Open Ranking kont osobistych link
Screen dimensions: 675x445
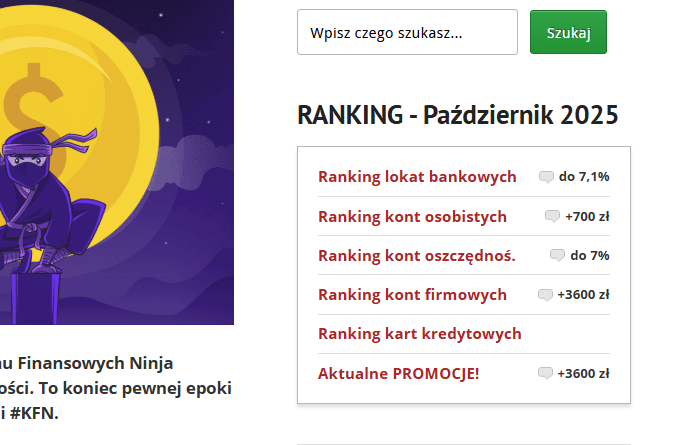pyautogui.click(x=412, y=216)
